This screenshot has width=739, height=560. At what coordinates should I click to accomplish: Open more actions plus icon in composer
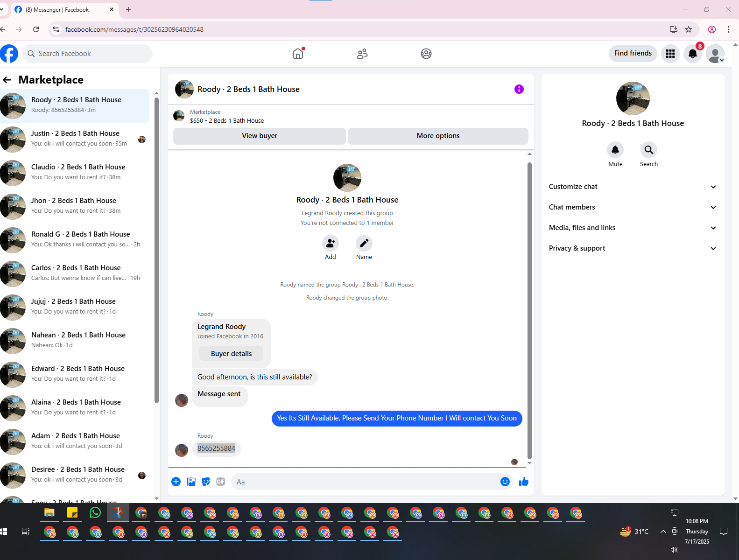click(x=176, y=482)
